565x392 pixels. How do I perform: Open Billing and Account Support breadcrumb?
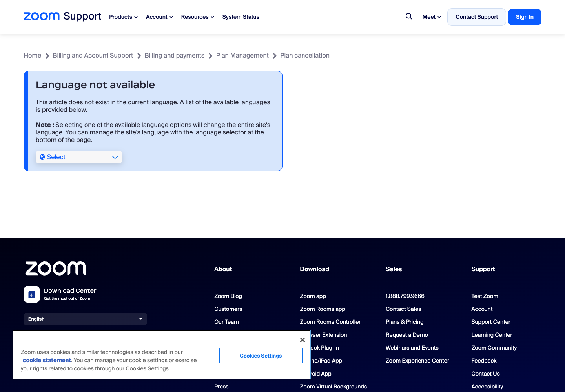(93, 56)
